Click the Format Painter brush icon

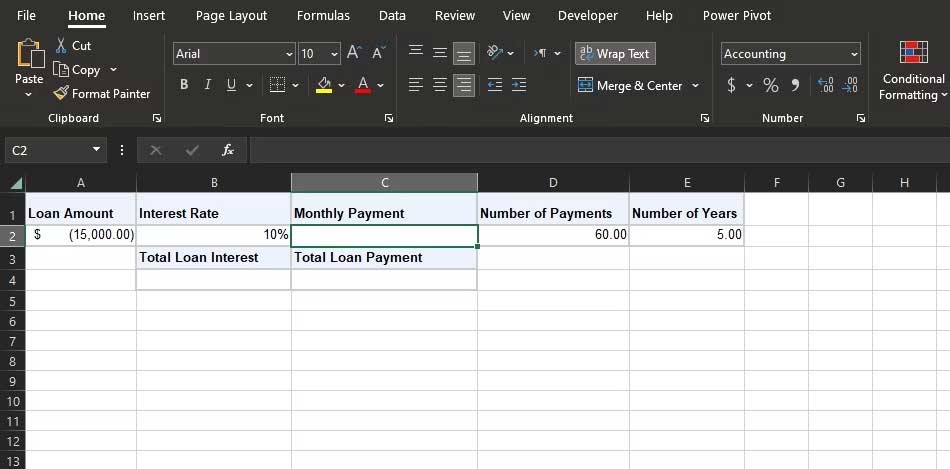62,93
